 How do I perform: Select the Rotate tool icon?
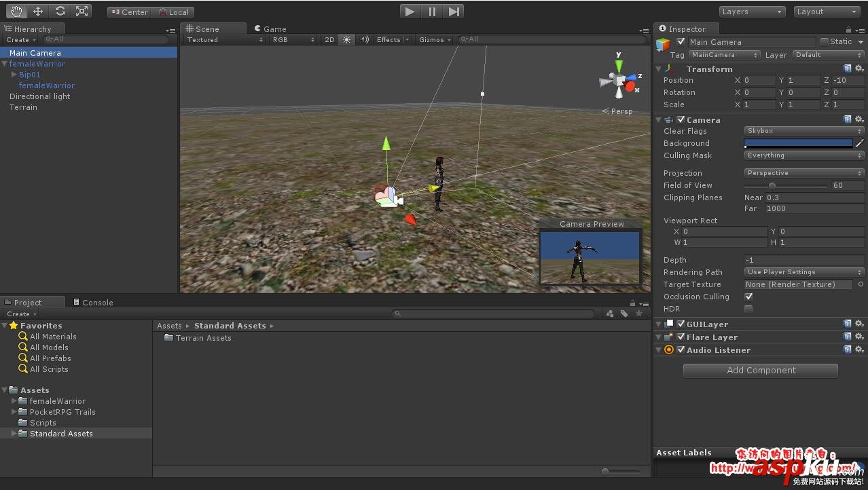pyautogui.click(x=60, y=12)
